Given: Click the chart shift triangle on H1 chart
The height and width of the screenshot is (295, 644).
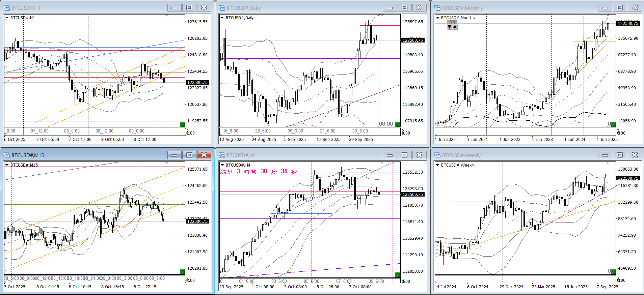Looking at the screenshot, I should pos(166,16).
